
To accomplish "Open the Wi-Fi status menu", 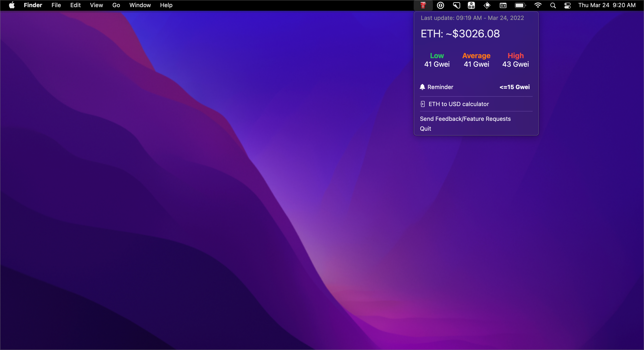I will click(x=538, y=5).
